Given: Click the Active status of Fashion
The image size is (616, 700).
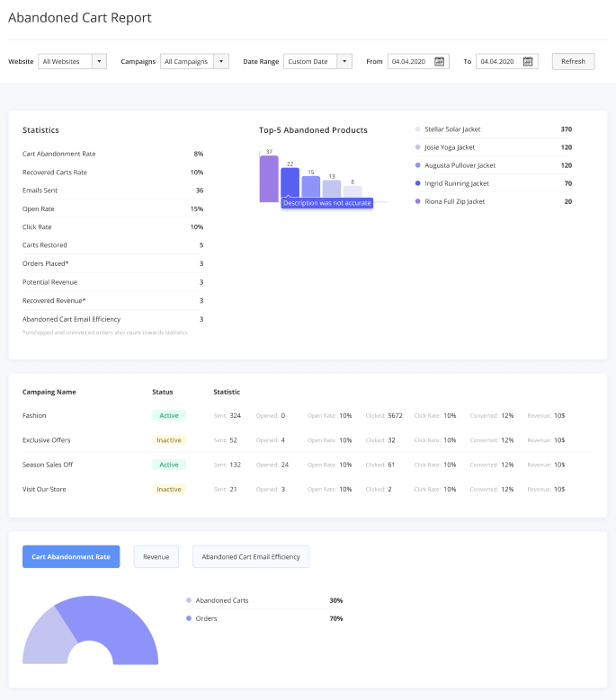Looking at the screenshot, I should point(169,415).
